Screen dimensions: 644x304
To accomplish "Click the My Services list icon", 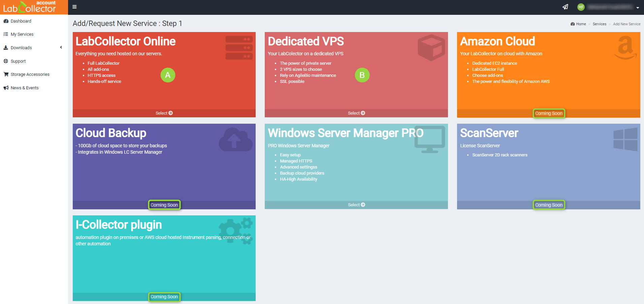I will click(6, 34).
